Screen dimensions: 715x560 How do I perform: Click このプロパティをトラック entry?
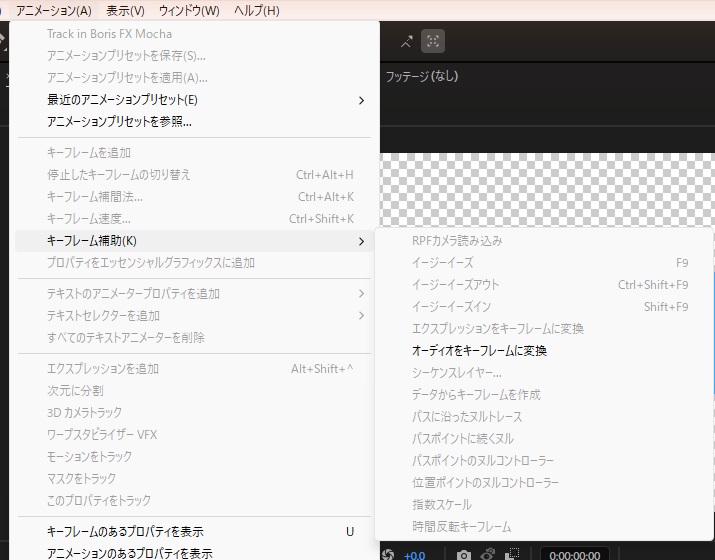(194, 500)
